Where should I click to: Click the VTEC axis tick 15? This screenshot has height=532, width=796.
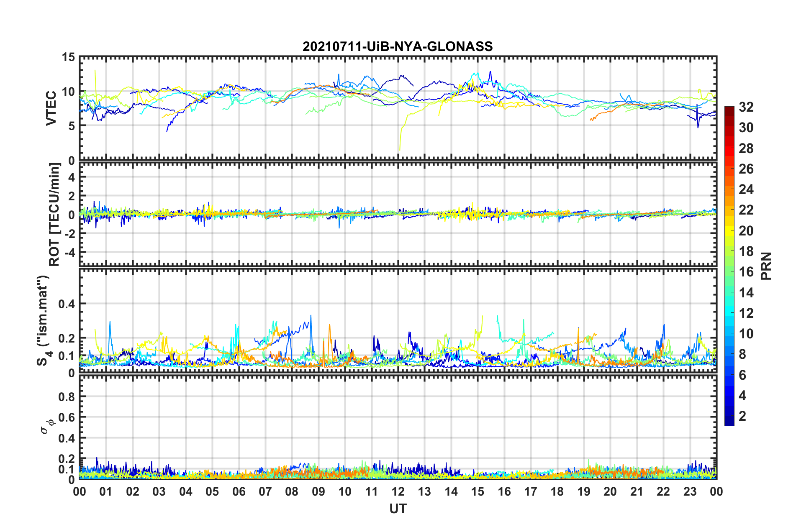[68, 57]
